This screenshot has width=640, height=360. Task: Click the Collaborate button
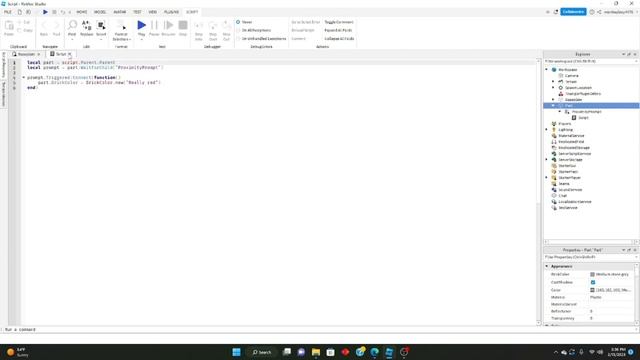pos(573,12)
